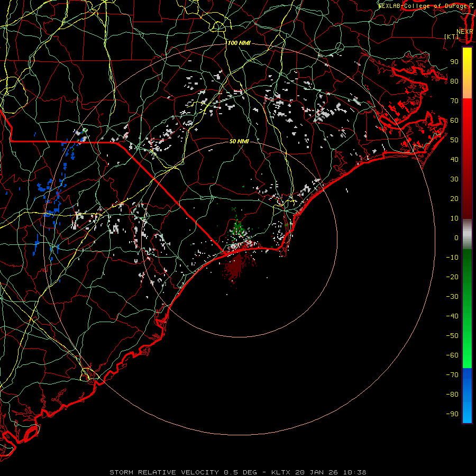
Task: Select the -10 value on the velocity scale
Action: point(452,258)
